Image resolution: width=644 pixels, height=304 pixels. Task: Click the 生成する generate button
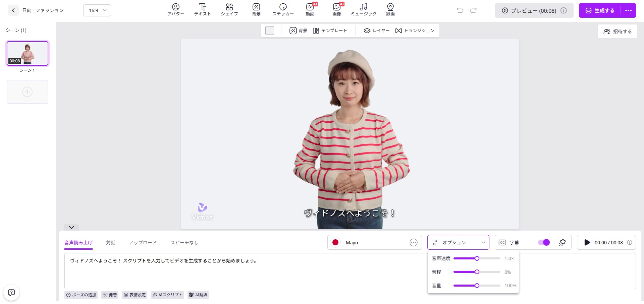(x=600, y=10)
